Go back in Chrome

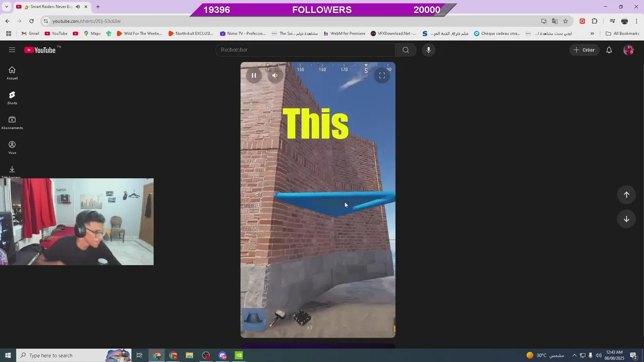(x=7, y=21)
